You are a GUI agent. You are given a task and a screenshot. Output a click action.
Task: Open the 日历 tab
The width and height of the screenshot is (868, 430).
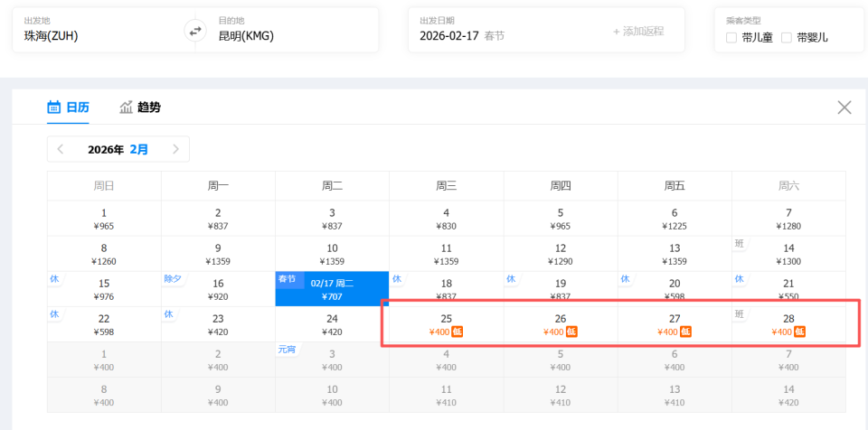tap(68, 107)
